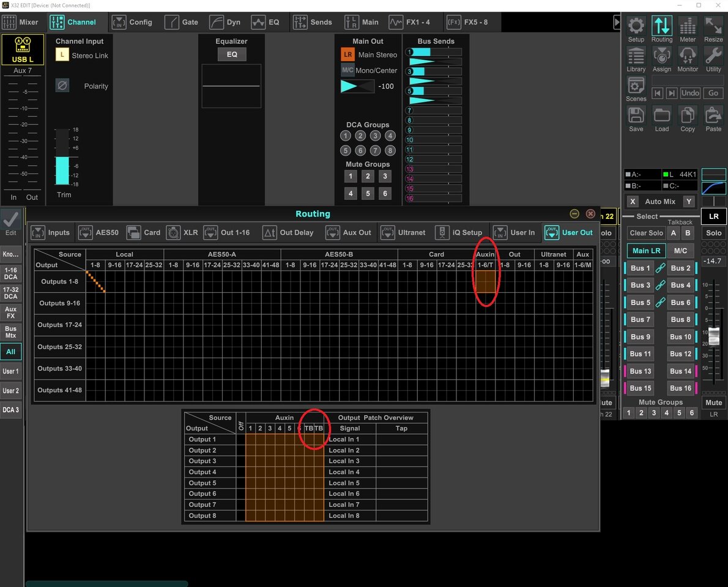Click the Load folder icon
728x587 pixels.
[661, 116]
